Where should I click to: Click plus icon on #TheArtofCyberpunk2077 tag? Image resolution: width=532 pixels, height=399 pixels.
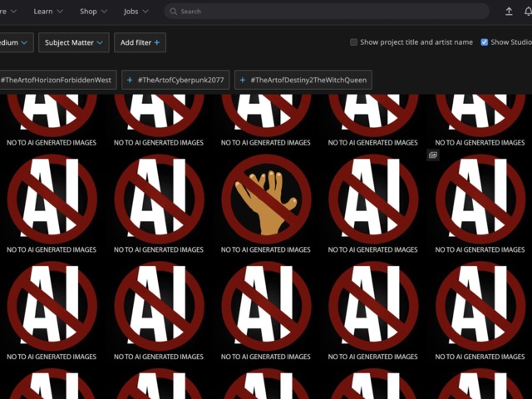(x=130, y=80)
